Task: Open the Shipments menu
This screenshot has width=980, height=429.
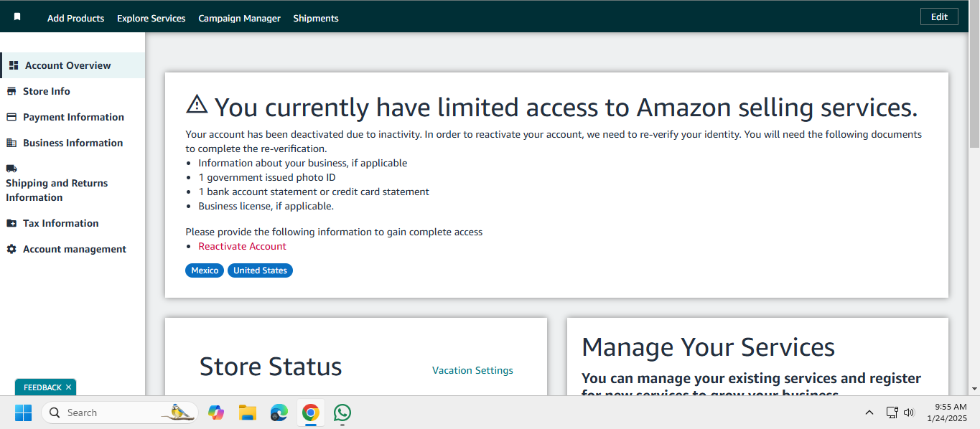Action: [315, 18]
